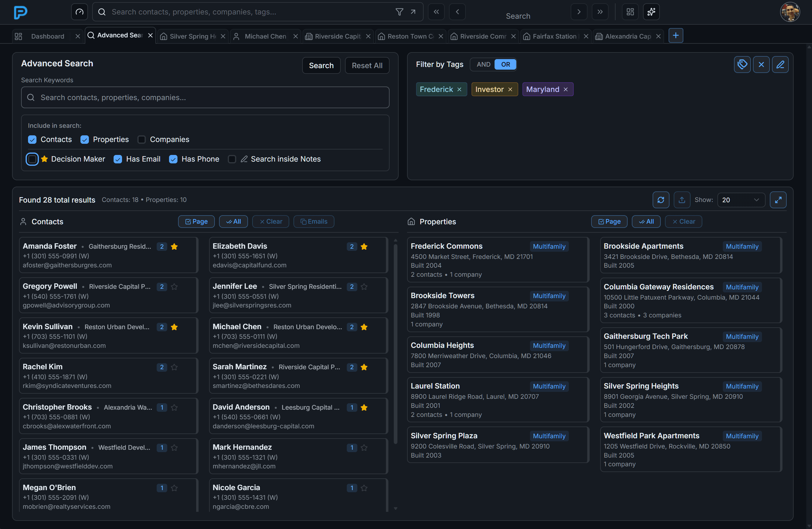Star Gregory Powell as favorite
Viewport: 812px width, 529px height.
pyautogui.click(x=174, y=287)
